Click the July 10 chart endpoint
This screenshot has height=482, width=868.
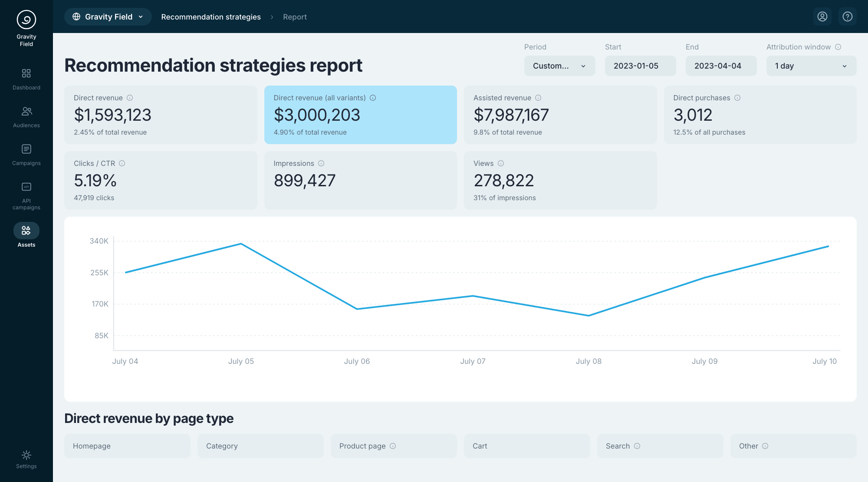click(x=828, y=246)
